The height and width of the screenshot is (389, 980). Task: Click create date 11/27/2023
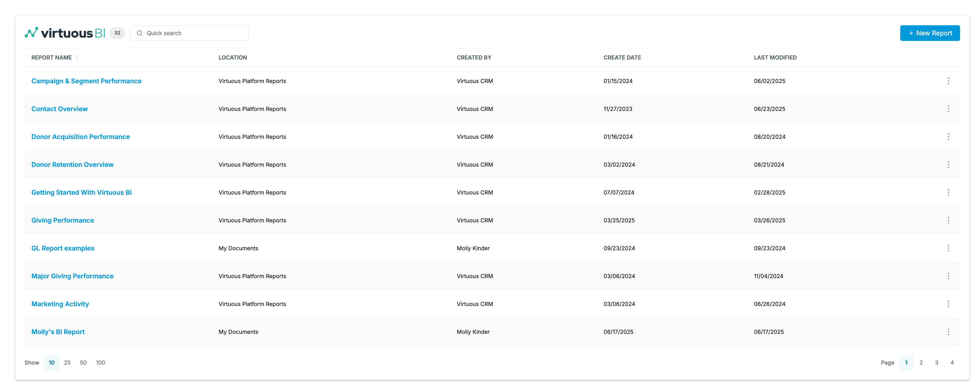[x=618, y=109]
